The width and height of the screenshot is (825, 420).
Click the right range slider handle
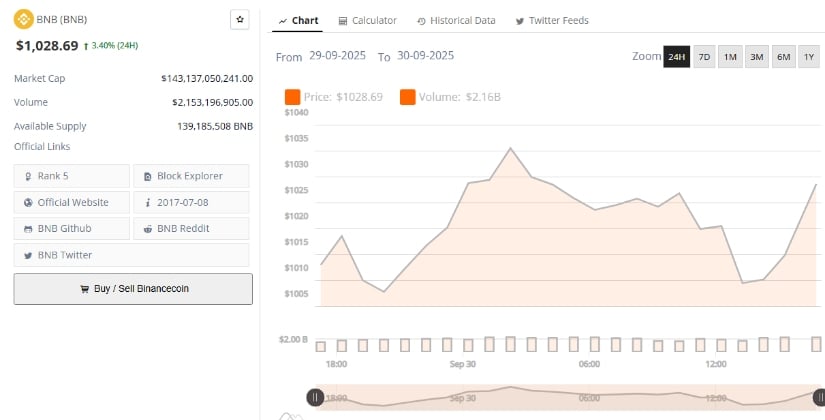(816, 397)
